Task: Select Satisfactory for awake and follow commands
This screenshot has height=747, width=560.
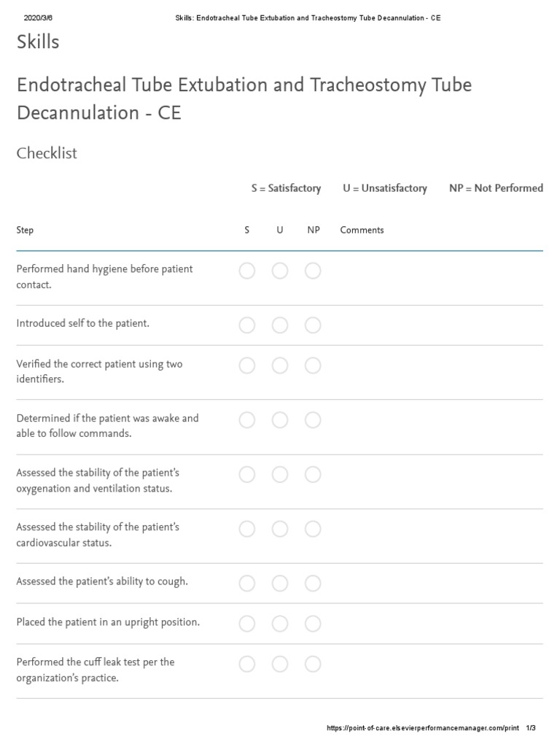Action: click(x=247, y=420)
